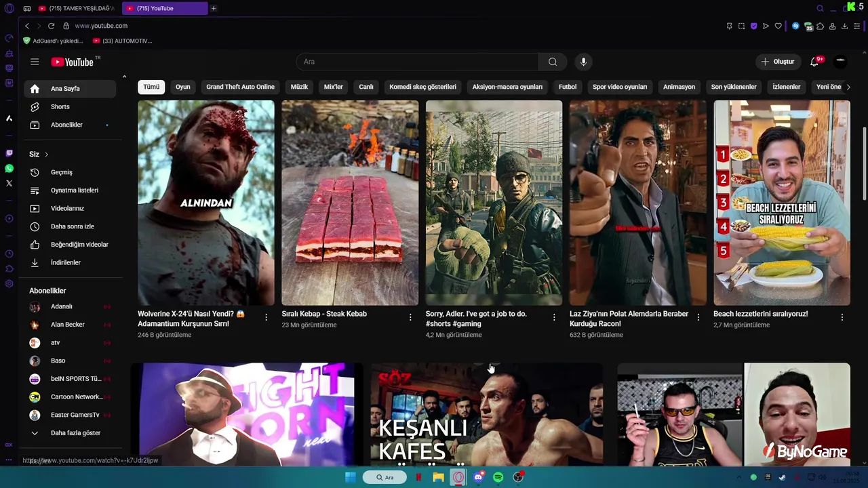Open İndirilenler downloads entry

pos(71,262)
